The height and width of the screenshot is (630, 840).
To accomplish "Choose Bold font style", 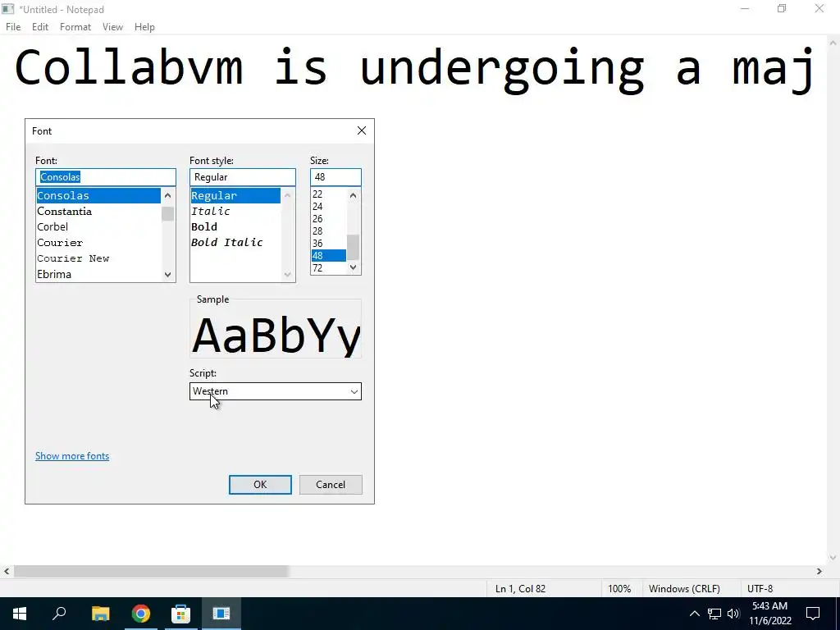I will tap(235, 226).
